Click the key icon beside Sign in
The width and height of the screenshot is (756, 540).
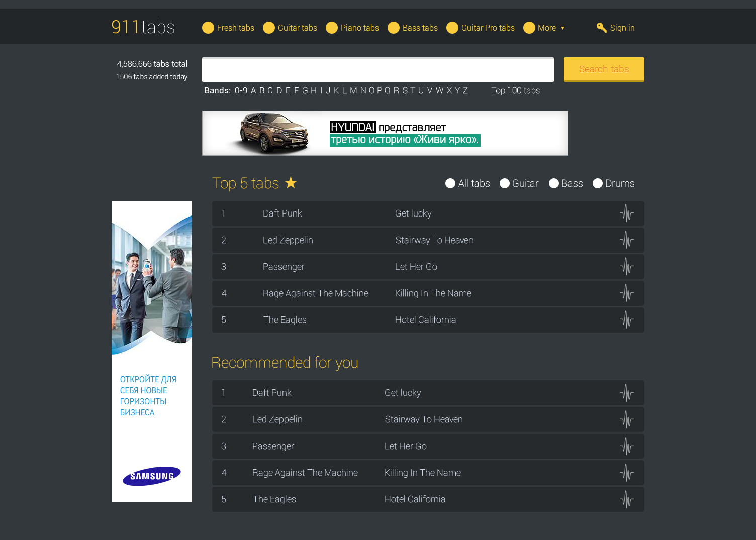click(601, 28)
